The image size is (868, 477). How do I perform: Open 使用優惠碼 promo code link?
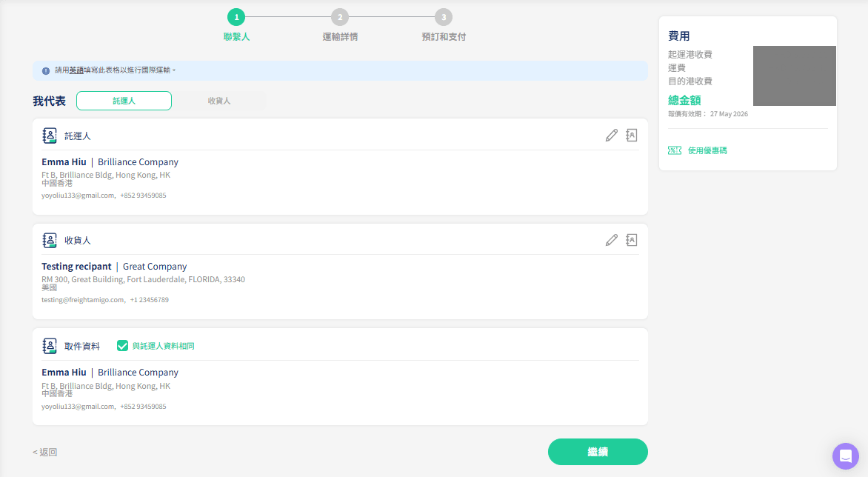pos(707,150)
